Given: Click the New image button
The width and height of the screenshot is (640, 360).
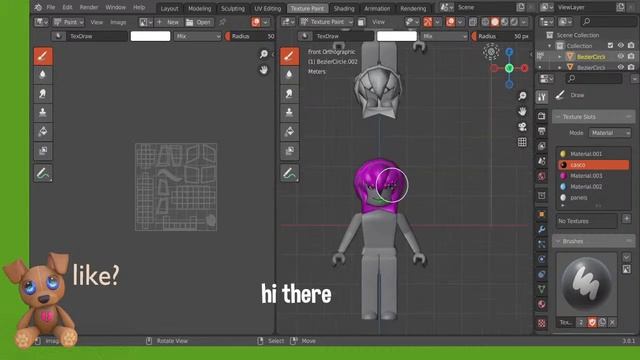Looking at the screenshot, I should (169, 22).
